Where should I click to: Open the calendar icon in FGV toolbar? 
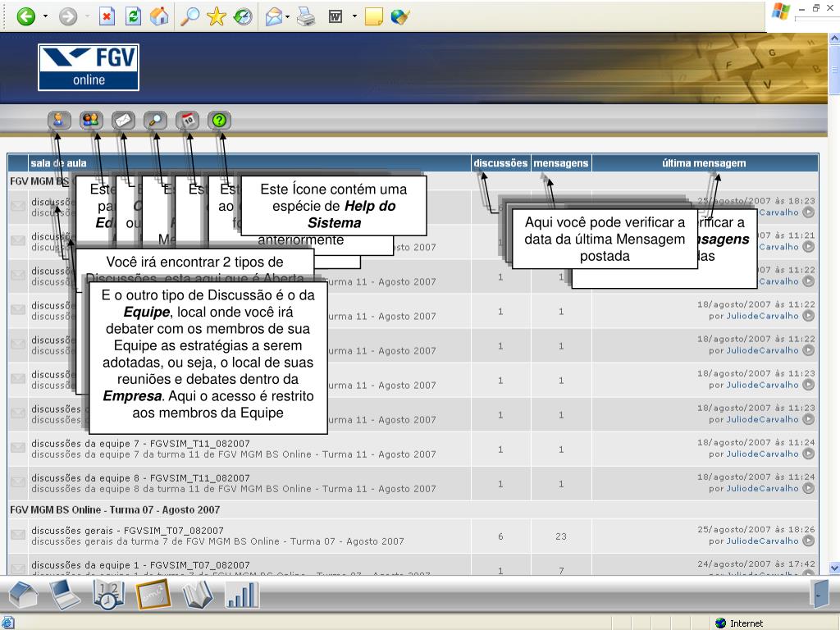tap(188, 121)
